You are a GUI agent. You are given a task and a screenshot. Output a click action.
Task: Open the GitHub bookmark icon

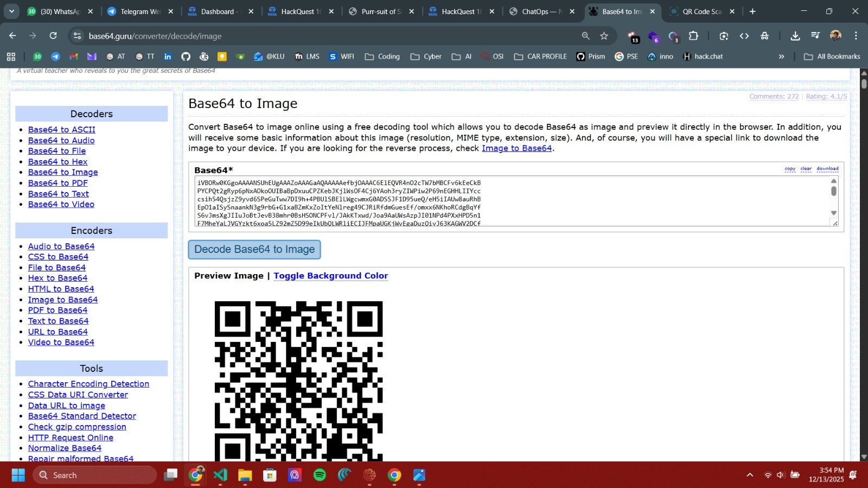(186, 56)
